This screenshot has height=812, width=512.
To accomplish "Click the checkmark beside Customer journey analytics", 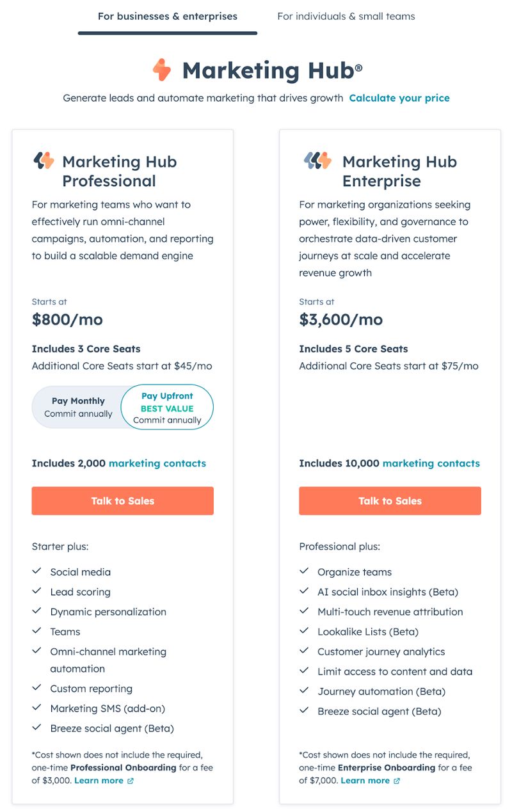I will tap(303, 651).
